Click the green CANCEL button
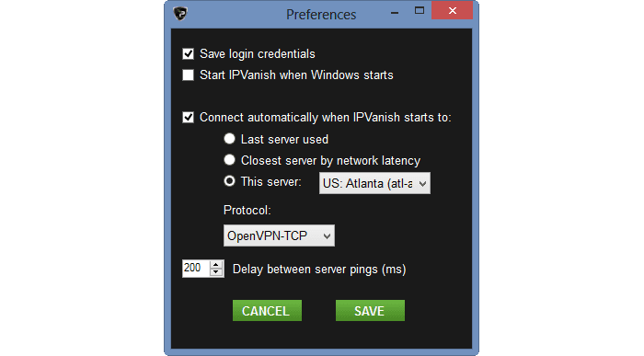644x356 pixels. tap(267, 310)
